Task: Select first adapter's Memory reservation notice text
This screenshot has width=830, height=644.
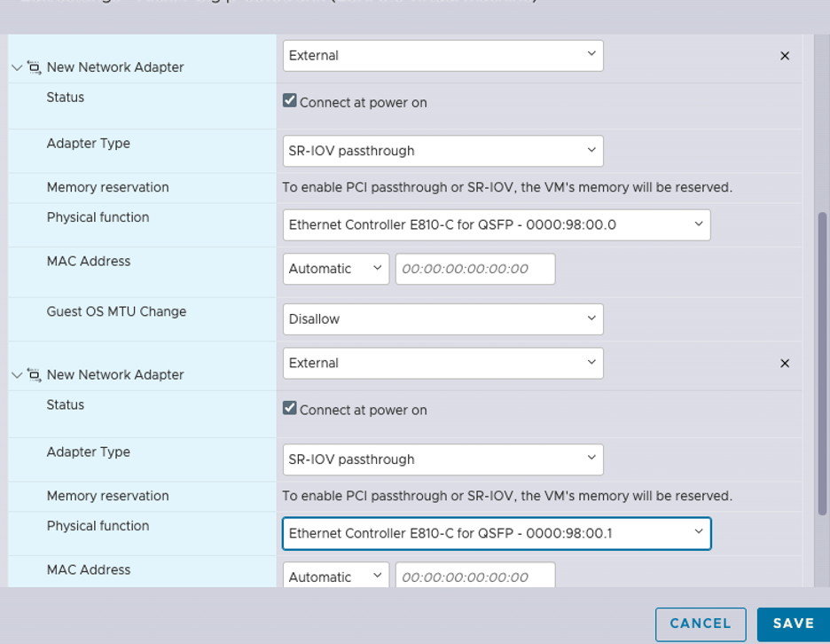Action: pos(507,187)
